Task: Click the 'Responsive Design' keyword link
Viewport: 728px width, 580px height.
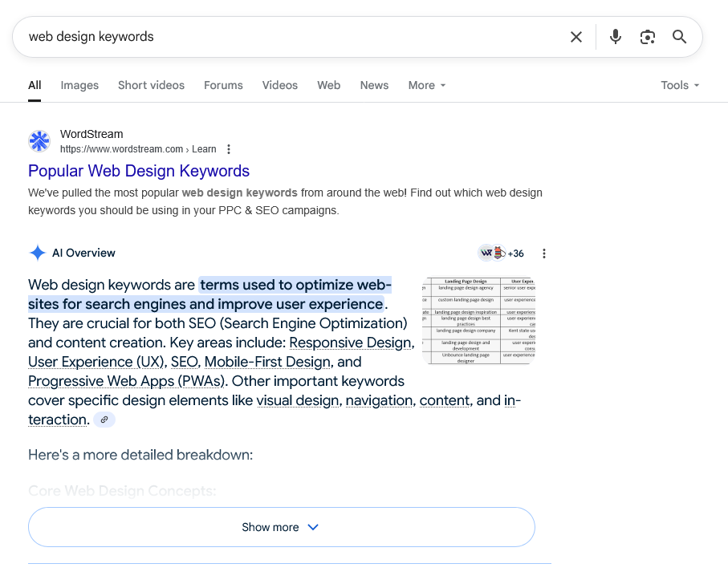Action: (351, 343)
